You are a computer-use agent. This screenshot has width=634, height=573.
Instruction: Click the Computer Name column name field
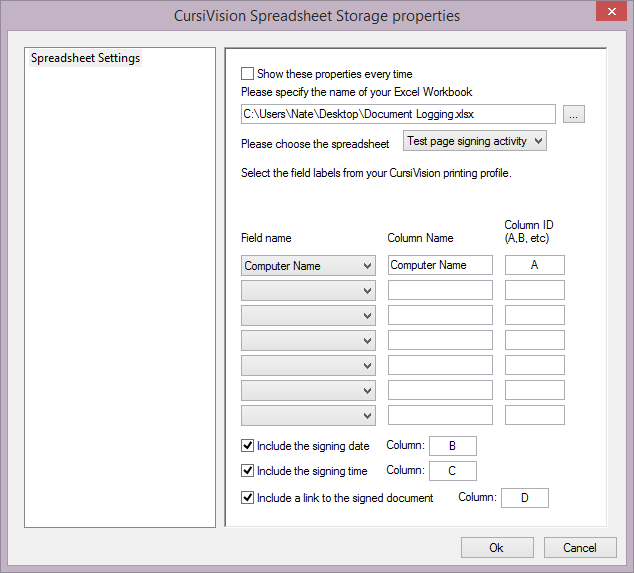[440, 265]
